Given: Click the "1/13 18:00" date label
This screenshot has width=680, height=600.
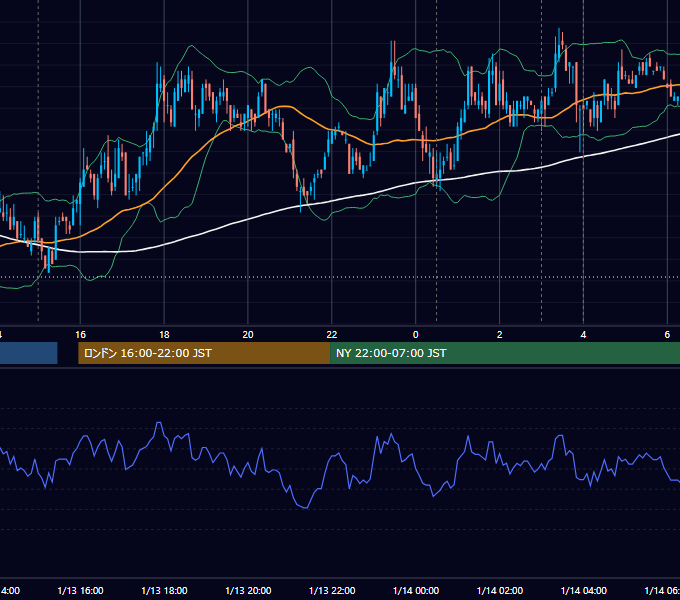Looking at the screenshot, I should (x=164, y=590).
